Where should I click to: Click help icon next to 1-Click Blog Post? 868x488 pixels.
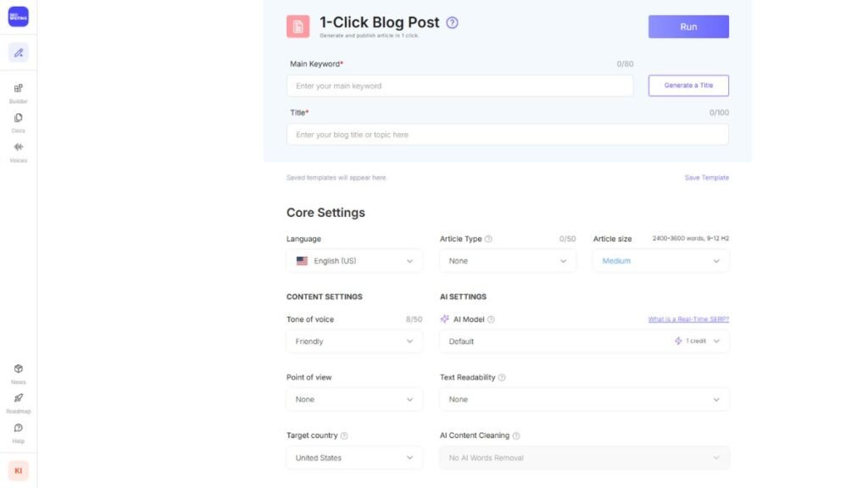pyautogui.click(x=452, y=23)
